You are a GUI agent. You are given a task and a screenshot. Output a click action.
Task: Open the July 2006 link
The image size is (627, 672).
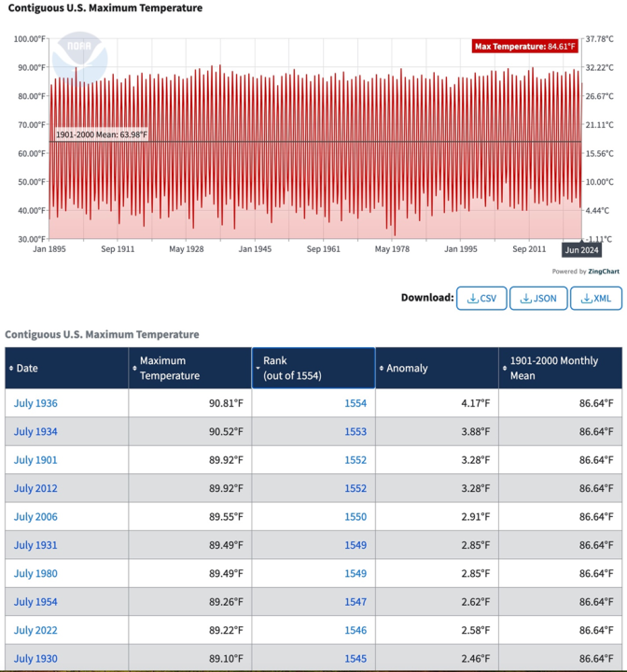coord(35,516)
